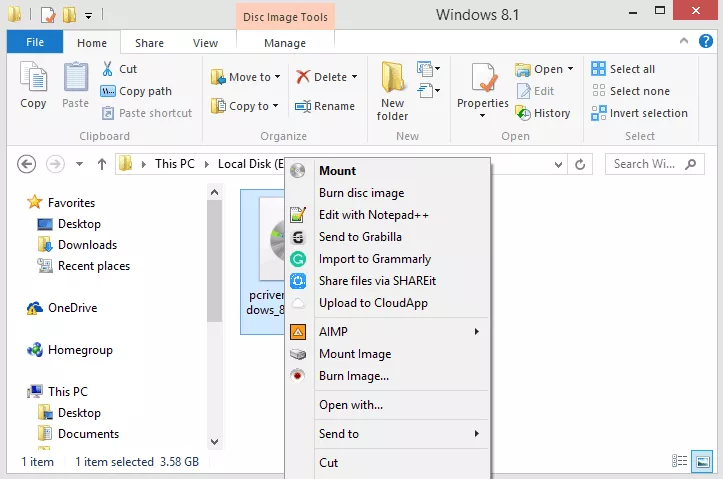
Task: Select Copy path in the ribbon
Action: tap(136, 91)
